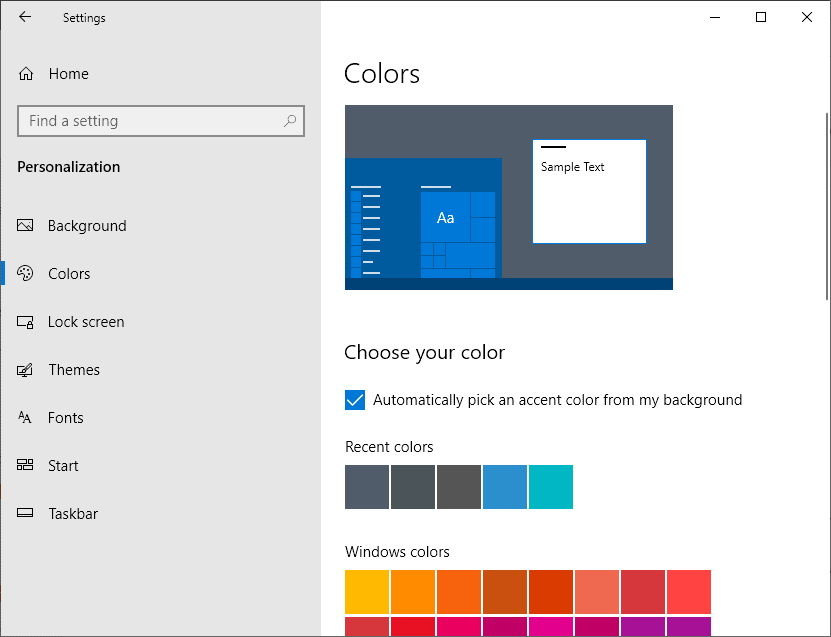The width and height of the screenshot is (831, 637).
Task: Click the Lock screen icon
Action: pos(26,322)
